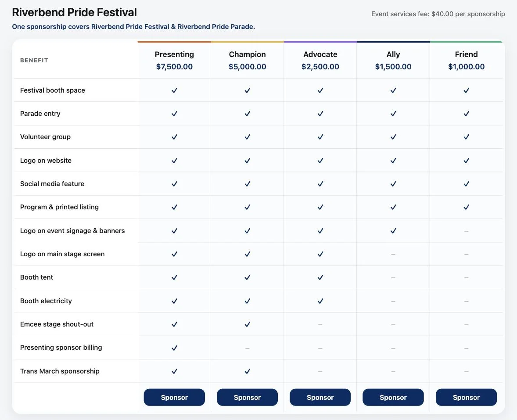Click Champion dash for Presenting sponsor billing
The image size is (517, 420).
point(247,348)
